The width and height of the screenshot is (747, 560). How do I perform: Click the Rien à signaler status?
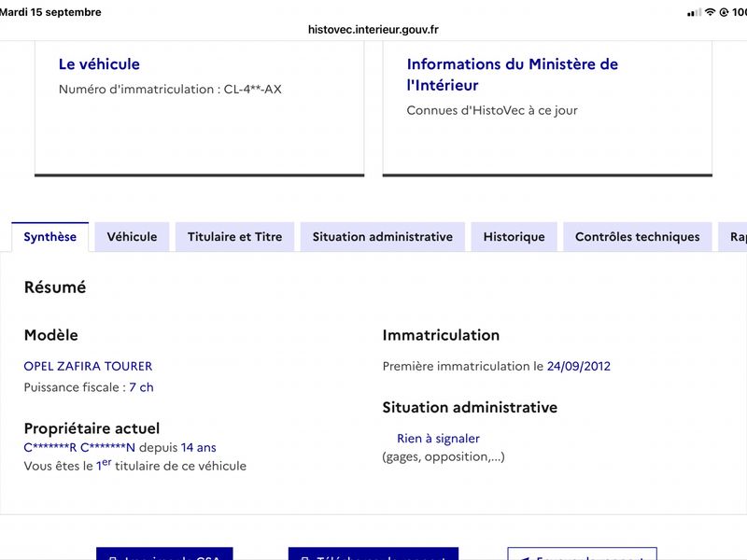coord(438,438)
